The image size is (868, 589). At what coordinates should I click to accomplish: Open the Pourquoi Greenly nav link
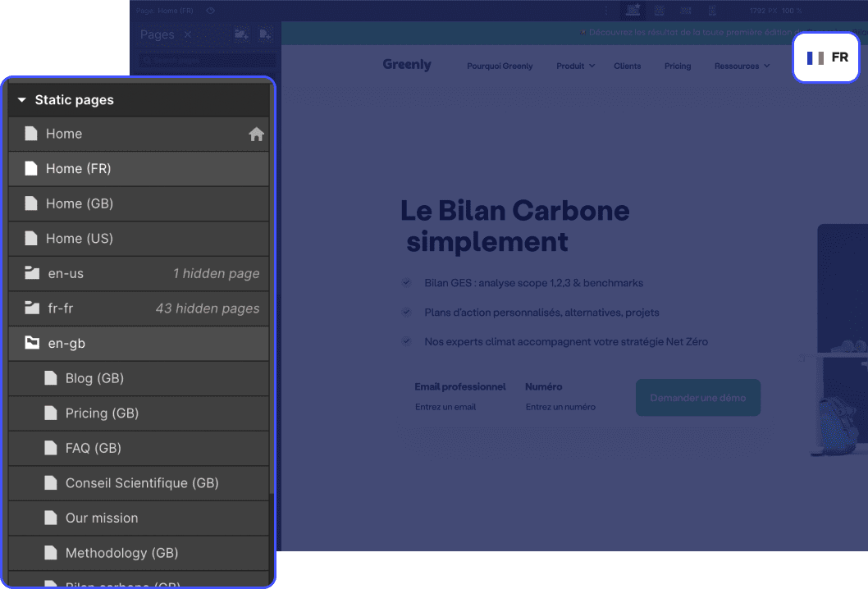point(500,66)
